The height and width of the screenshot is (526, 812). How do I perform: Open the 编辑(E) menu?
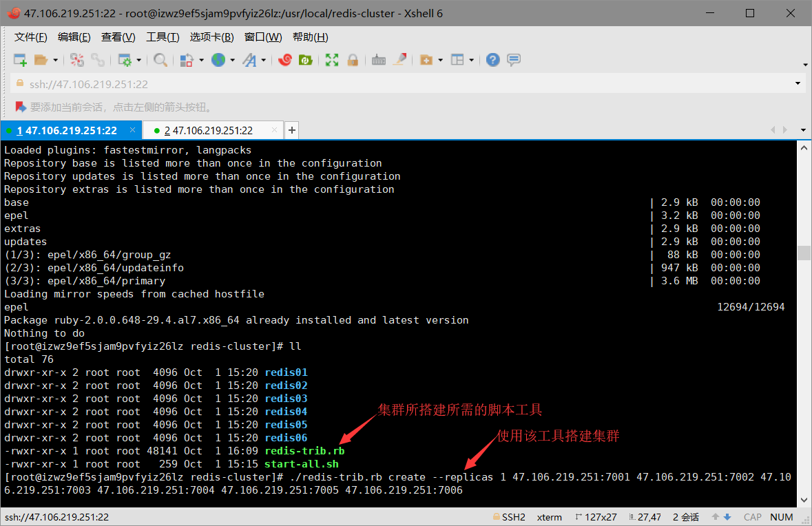[x=74, y=37]
